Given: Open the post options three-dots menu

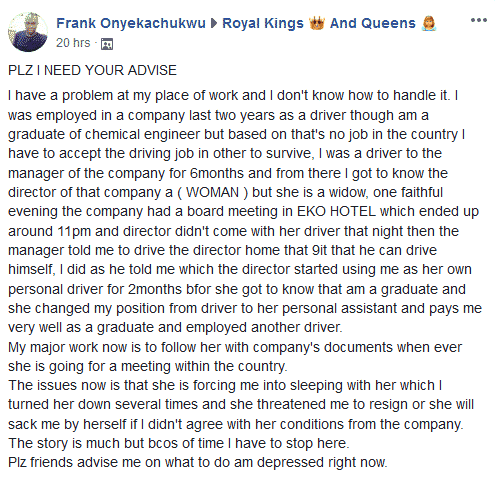Looking at the screenshot, I should [479, 20].
